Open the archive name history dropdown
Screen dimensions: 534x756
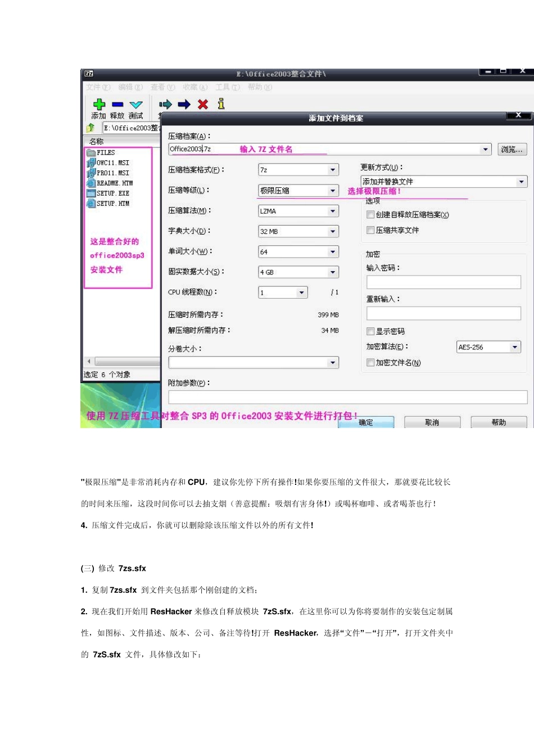coord(486,149)
